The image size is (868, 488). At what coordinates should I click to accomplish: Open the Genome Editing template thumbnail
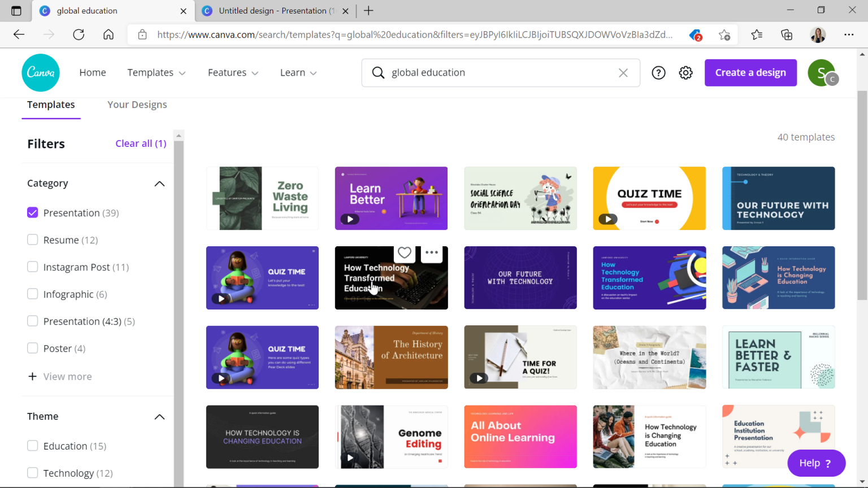(391, 437)
